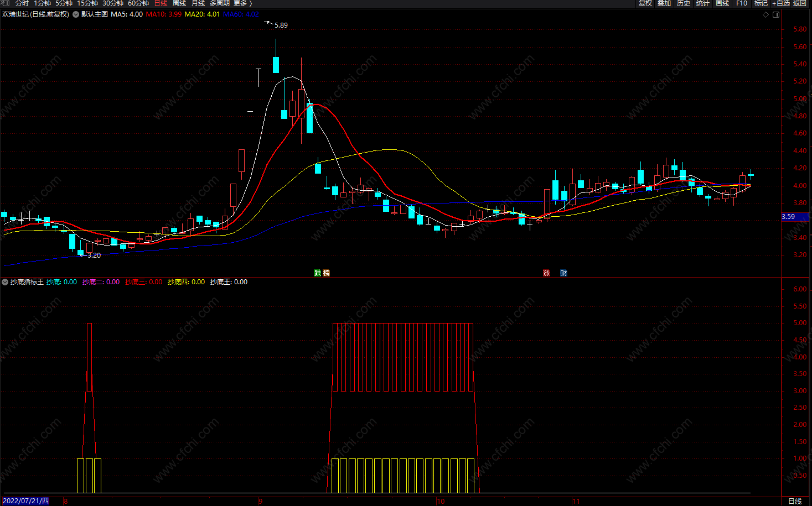This screenshot has height=506, width=812.
Task: Click the 6.00 indicator axis label
Action: (800, 289)
